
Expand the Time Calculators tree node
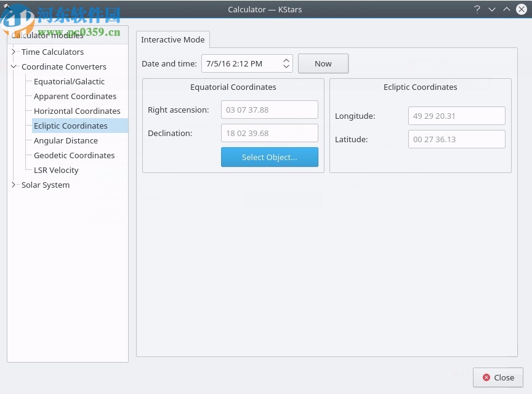point(13,52)
